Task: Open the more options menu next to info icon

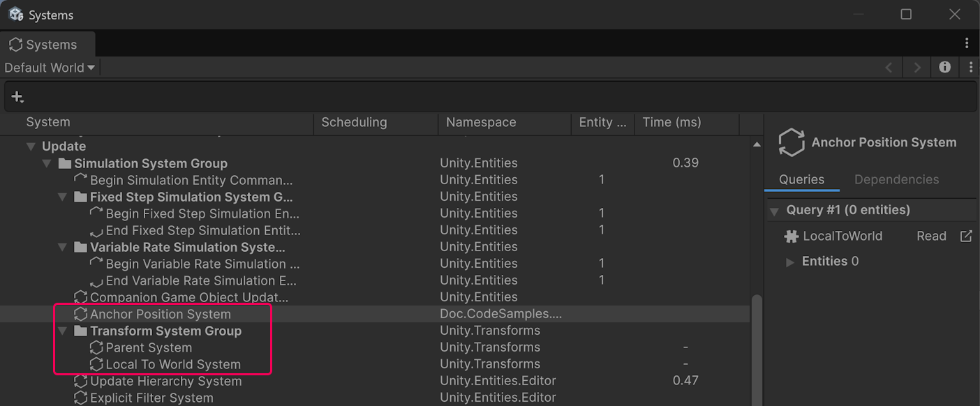Action: tap(971, 67)
